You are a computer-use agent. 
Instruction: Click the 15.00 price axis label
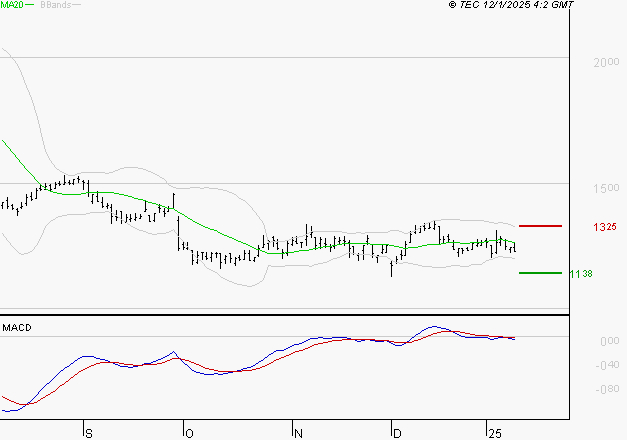tap(605, 188)
